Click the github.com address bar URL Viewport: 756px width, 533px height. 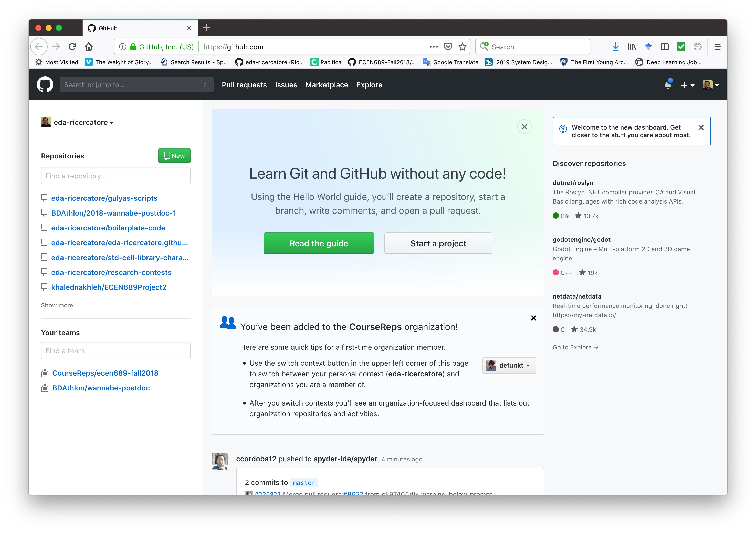[233, 47]
